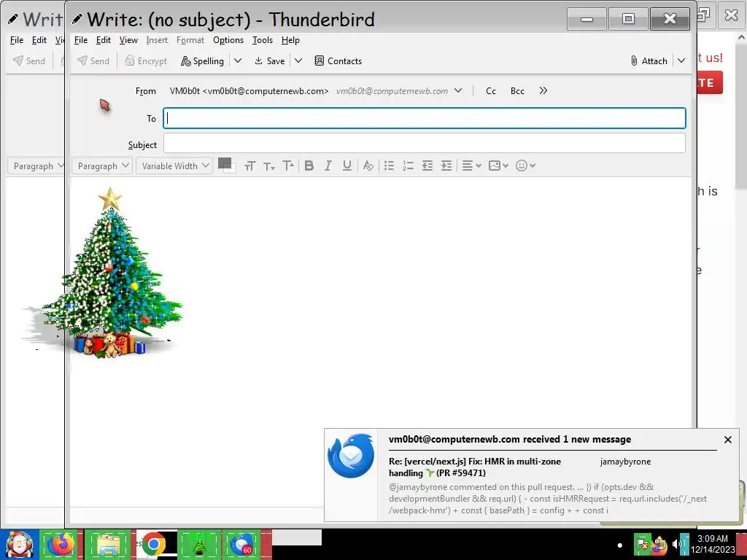Open the insert image dropdown
The width and height of the screenshot is (747, 560).
[498, 166]
